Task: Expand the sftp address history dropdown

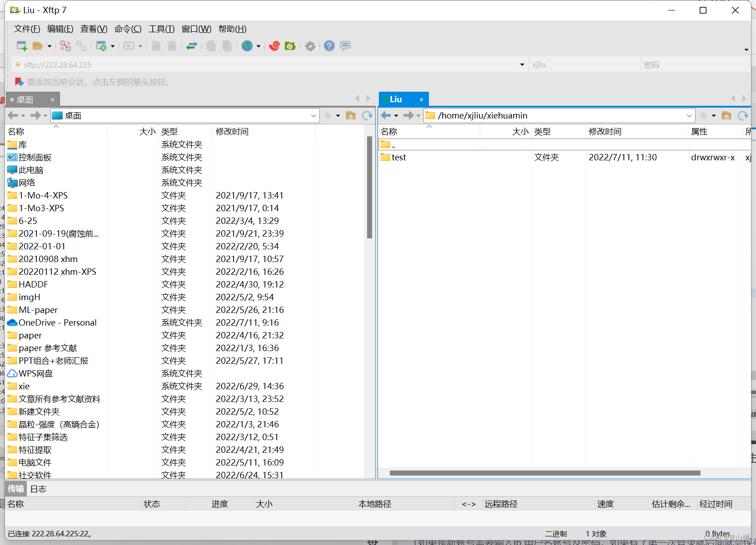Action: point(522,64)
